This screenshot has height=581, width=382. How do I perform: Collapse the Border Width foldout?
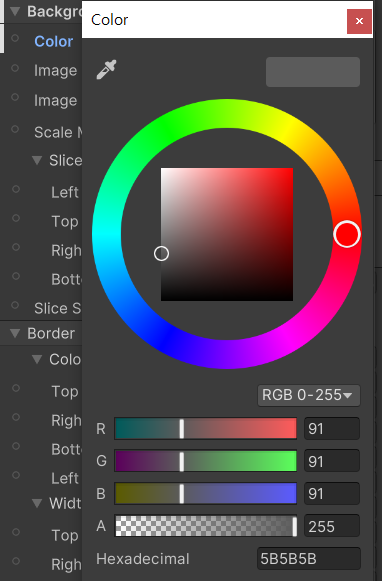(37, 503)
